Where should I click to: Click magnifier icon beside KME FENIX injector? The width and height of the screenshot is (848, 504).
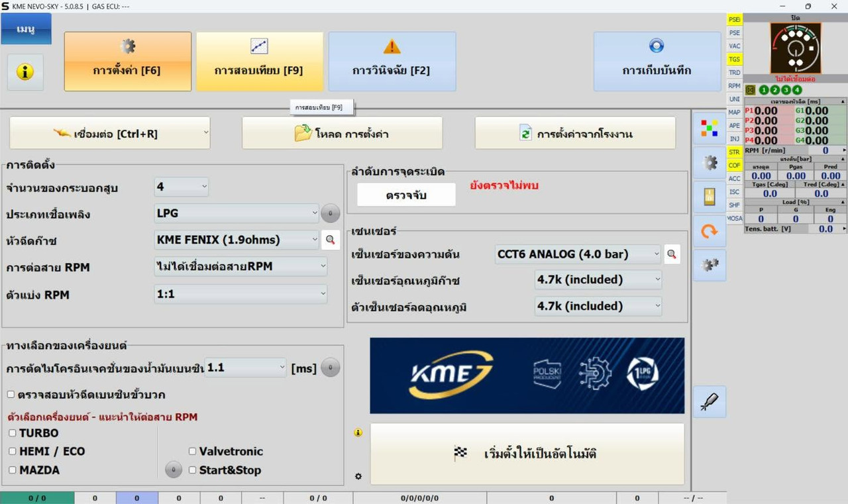coord(330,240)
